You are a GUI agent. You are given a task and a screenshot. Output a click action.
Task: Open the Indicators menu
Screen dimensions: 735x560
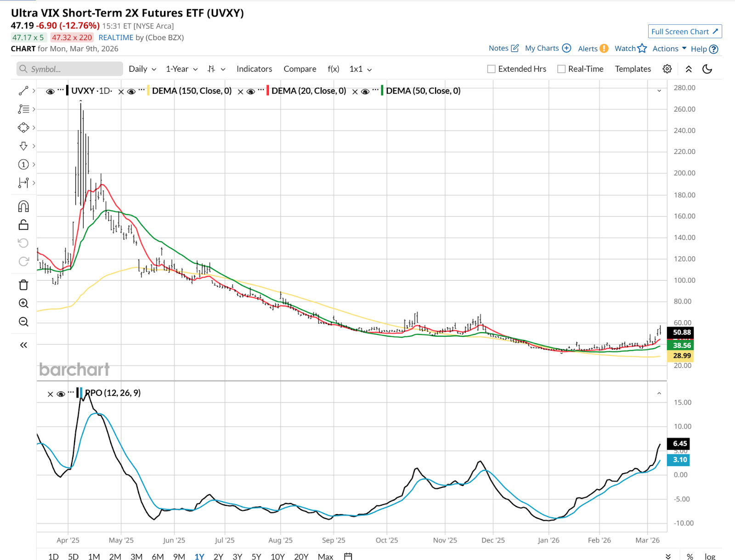[x=254, y=69]
